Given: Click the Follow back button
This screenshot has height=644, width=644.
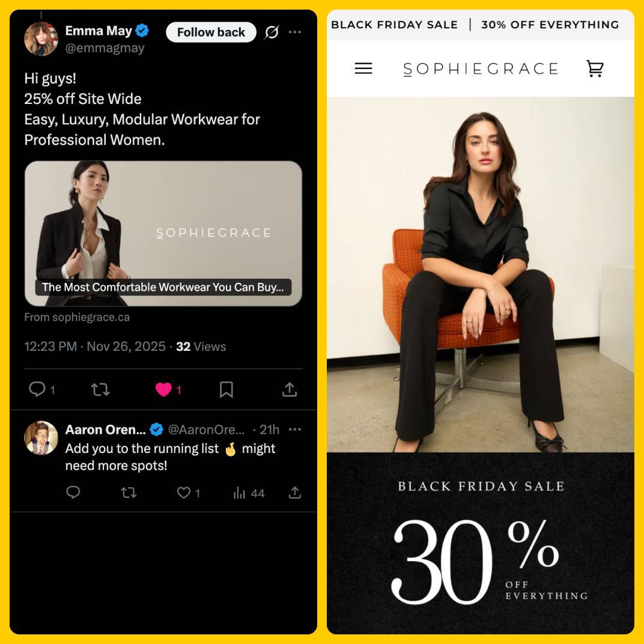Looking at the screenshot, I should click(x=211, y=32).
